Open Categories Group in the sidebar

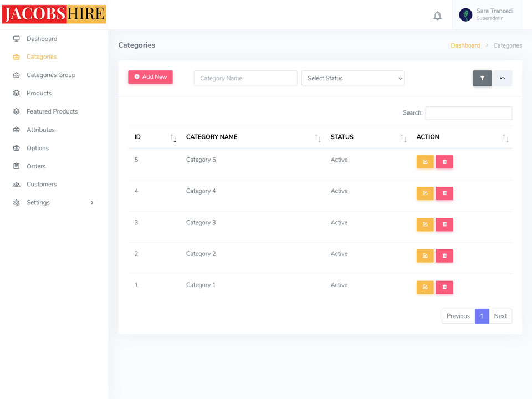[51, 75]
